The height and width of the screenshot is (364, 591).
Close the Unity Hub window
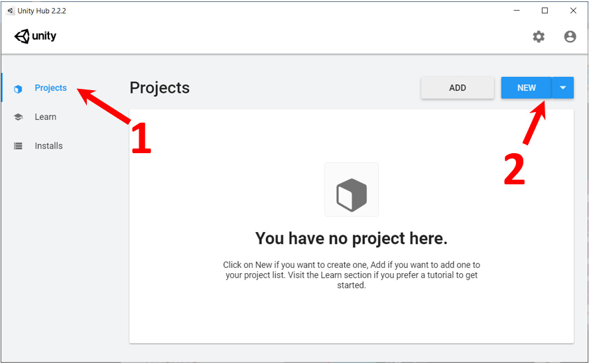[573, 11]
